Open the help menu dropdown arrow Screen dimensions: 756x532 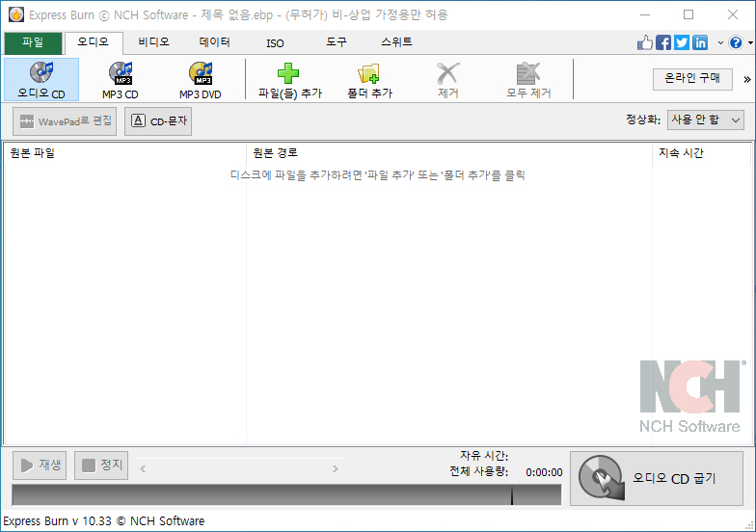pyautogui.click(x=750, y=42)
